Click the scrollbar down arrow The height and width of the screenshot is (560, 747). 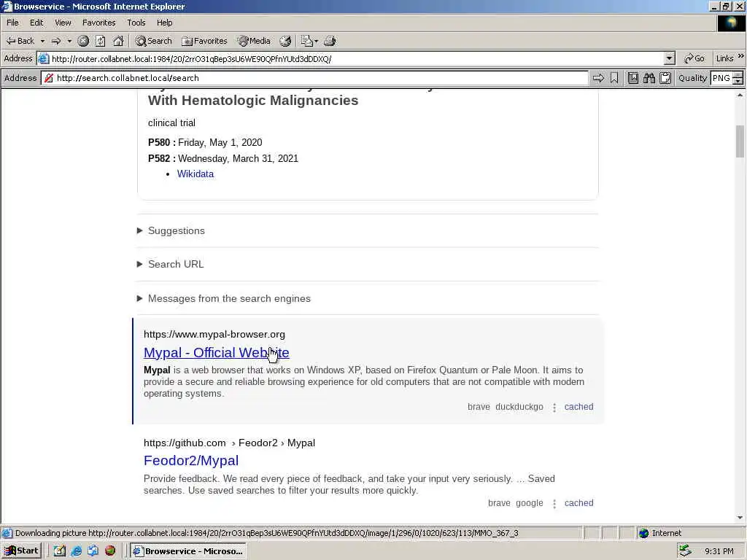[740, 518]
